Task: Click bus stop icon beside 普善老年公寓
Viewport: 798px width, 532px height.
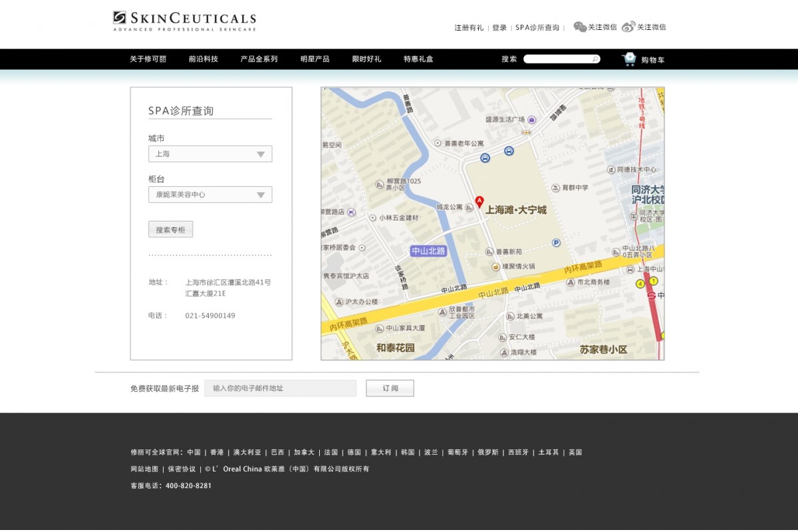Action: [x=485, y=158]
